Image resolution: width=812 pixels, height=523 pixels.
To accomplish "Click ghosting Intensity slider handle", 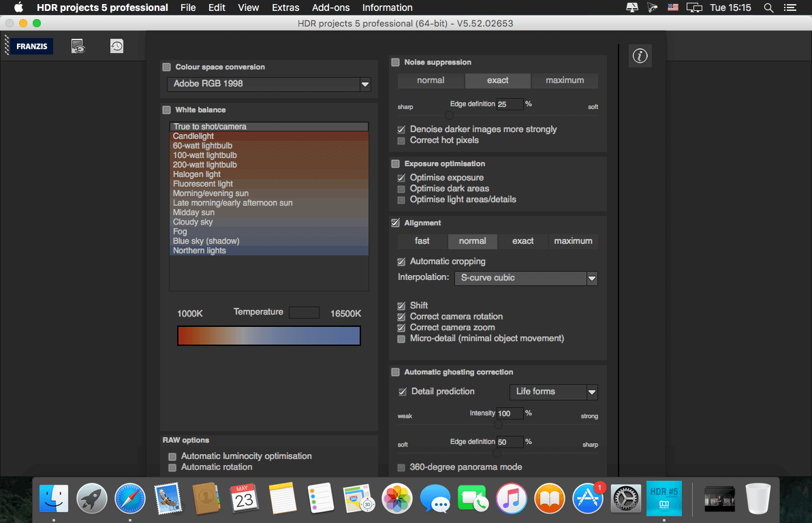I will tap(498, 425).
